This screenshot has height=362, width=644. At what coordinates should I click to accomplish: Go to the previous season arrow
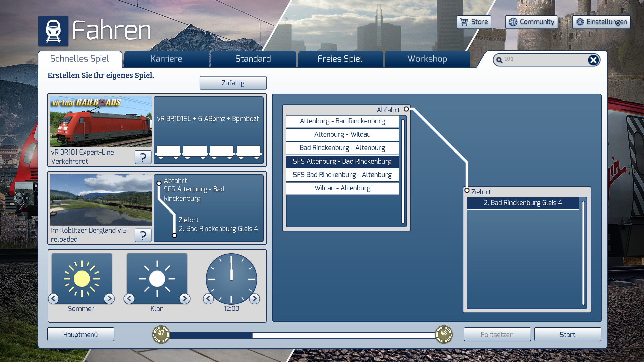[x=54, y=298]
